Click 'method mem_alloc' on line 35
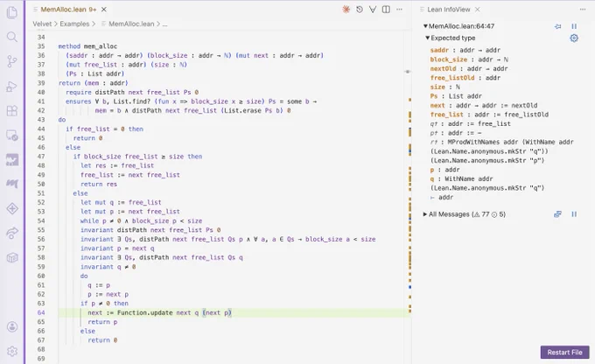Image resolution: width=595 pixels, height=364 pixels. 87,46
